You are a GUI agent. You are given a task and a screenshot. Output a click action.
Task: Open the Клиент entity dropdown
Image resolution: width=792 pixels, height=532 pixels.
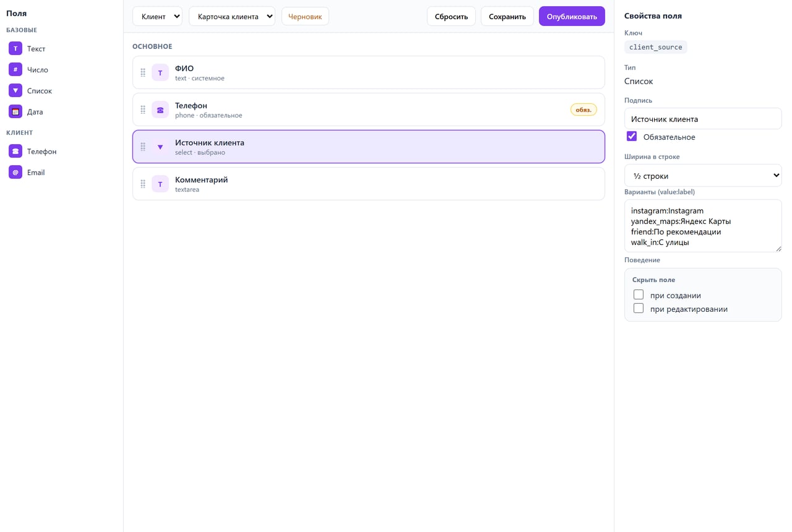tap(157, 17)
